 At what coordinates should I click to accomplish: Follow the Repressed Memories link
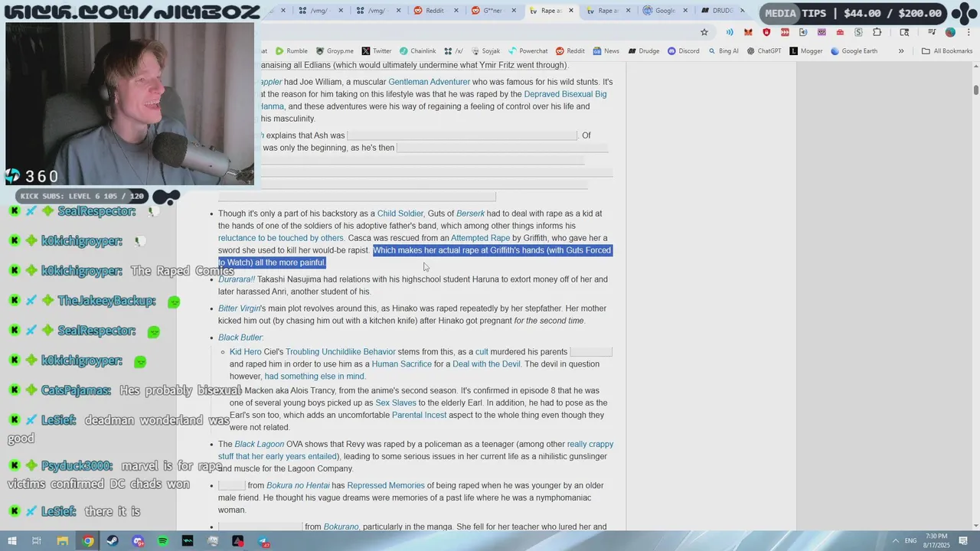(385, 485)
